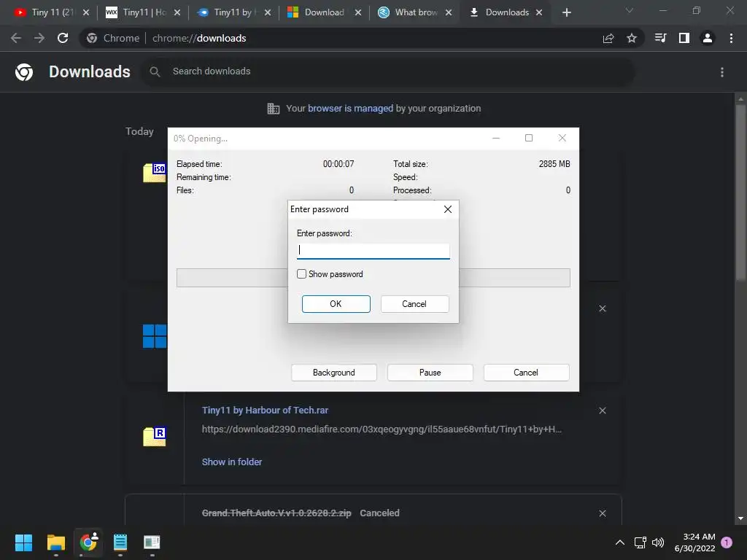Go back to previous page
The height and width of the screenshot is (560, 747).
16,38
